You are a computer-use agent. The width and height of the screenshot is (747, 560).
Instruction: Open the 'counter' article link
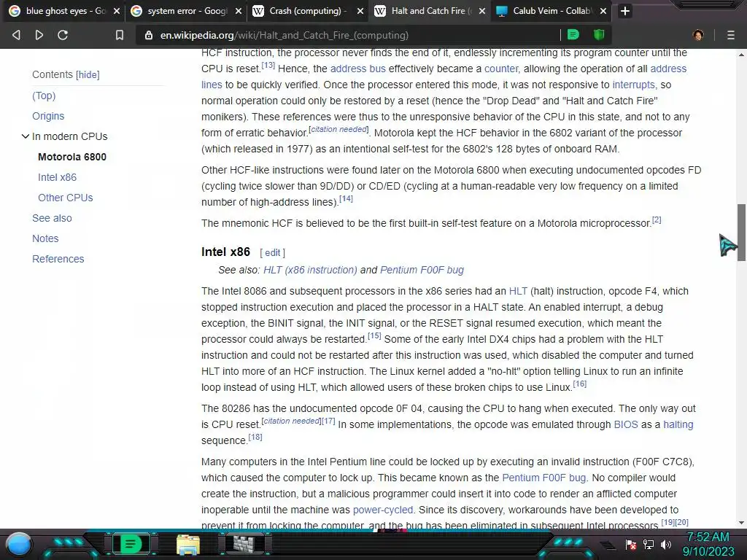tap(501, 69)
